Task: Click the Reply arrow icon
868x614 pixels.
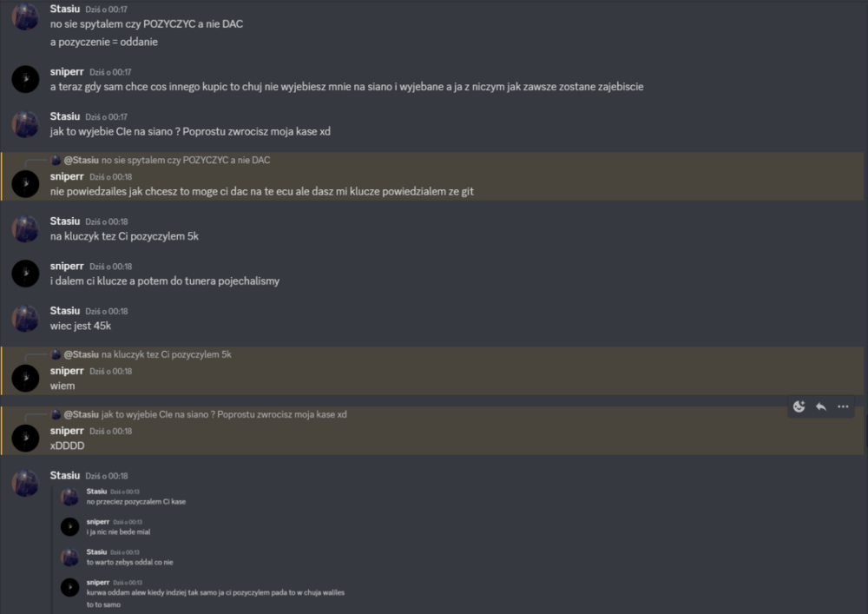Action: [821, 406]
